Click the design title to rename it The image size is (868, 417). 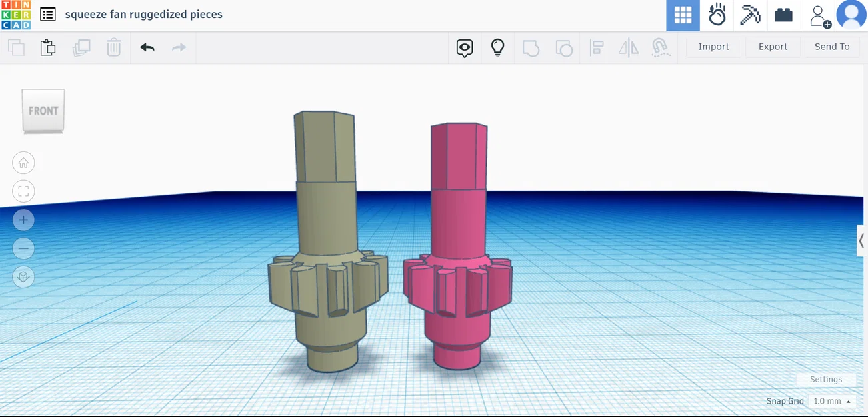tap(143, 13)
